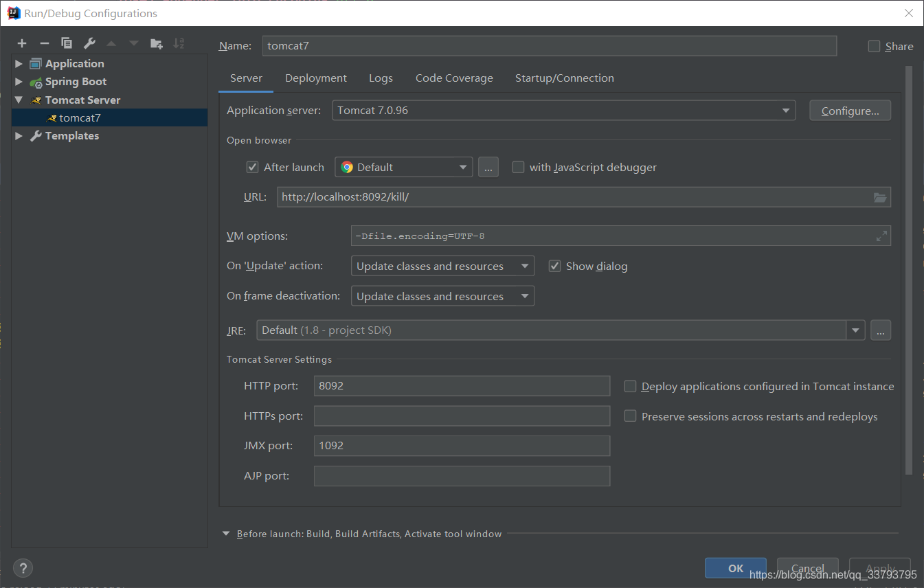
Task: Select the tomcat7 configuration
Action: coord(110,118)
